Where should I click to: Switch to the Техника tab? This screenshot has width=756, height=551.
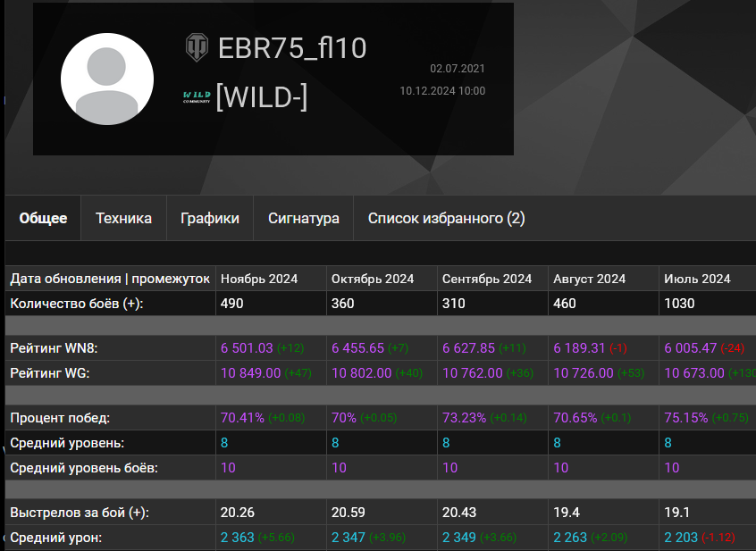(123, 218)
